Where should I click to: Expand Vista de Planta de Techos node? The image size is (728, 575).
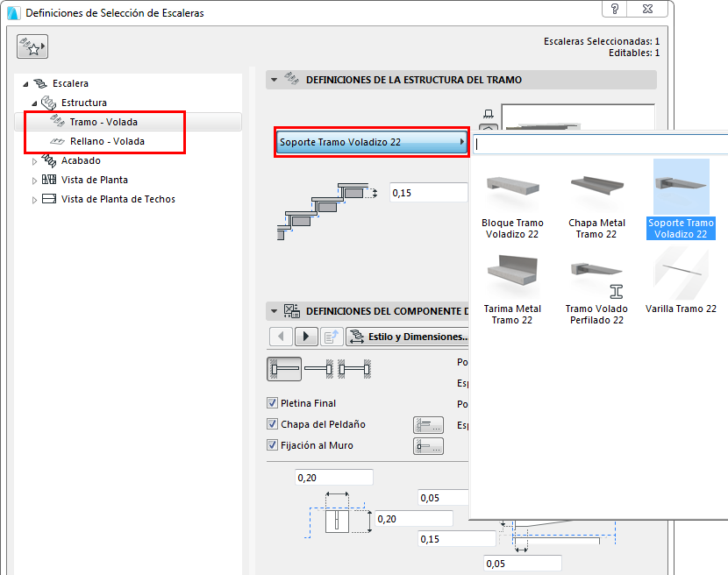[34, 200]
